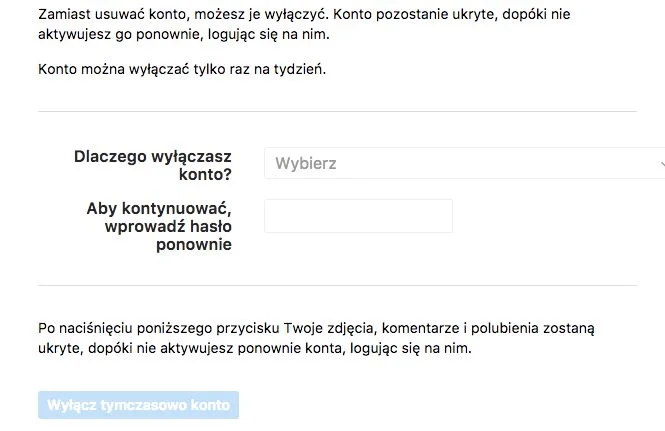Click the words "Twoje zdjęcia" in the notice
The image size is (665, 431).
pyautogui.click(x=329, y=328)
